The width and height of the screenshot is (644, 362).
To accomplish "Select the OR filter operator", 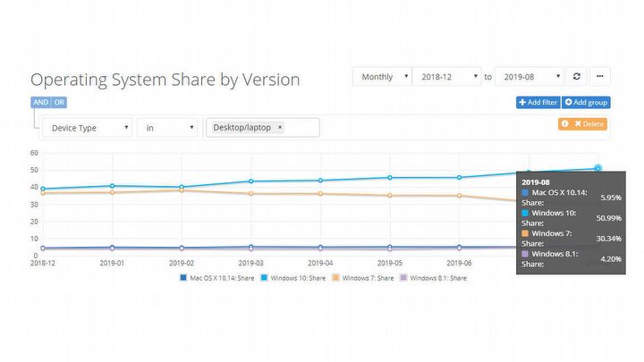I will [58, 102].
